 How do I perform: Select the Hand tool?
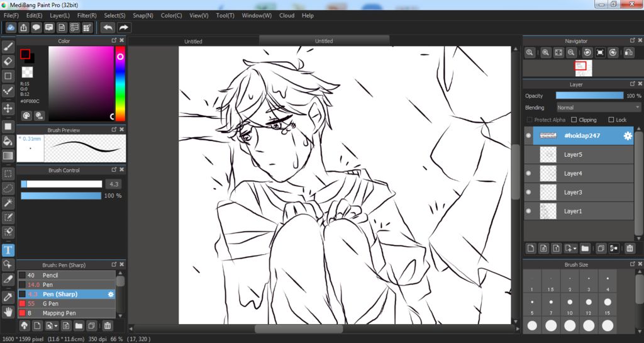tap(8, 312)
